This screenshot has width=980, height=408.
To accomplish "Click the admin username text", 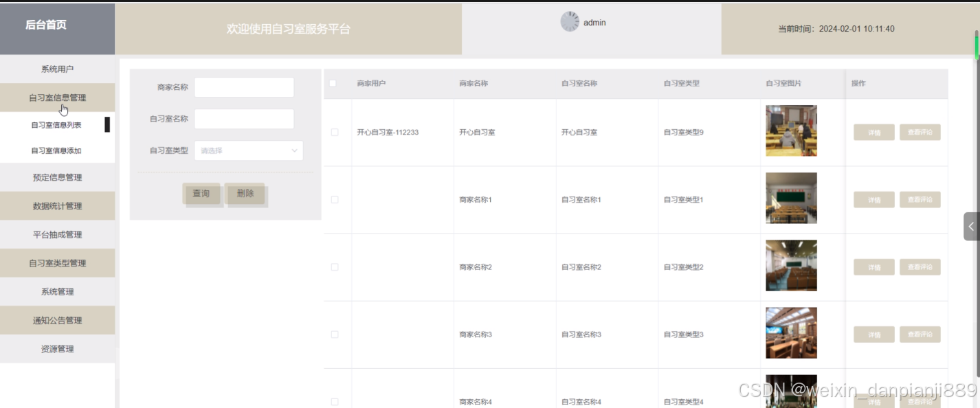I will [594, 23].
